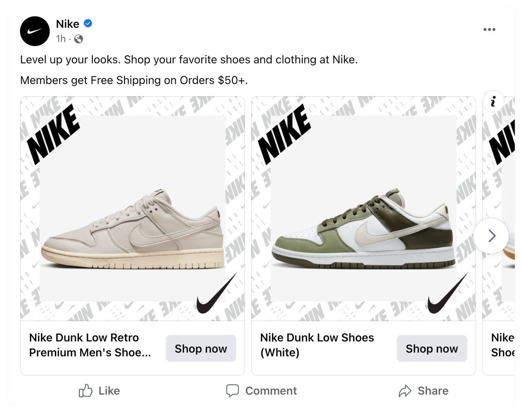Open the ad info icon on the carousel
Viewport: 521px width, 420px height.
point(493,101)
